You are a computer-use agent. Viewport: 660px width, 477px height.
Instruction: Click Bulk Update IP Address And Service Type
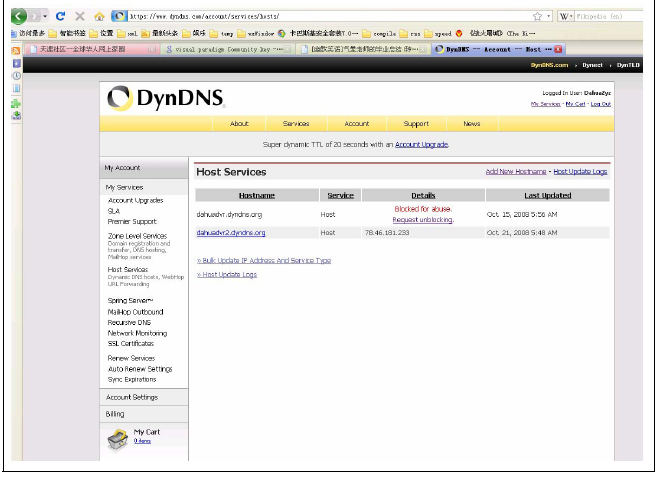point(264,261)
